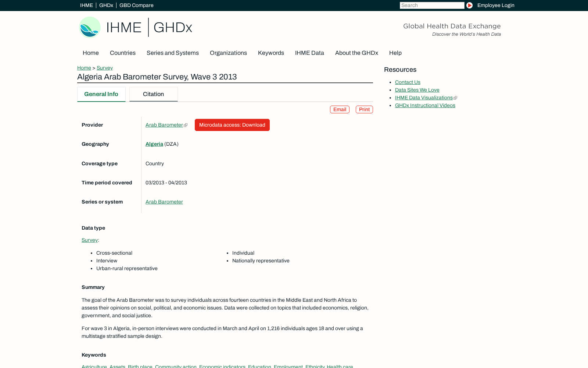Click the Nationally representative list item

pos(261,261)
